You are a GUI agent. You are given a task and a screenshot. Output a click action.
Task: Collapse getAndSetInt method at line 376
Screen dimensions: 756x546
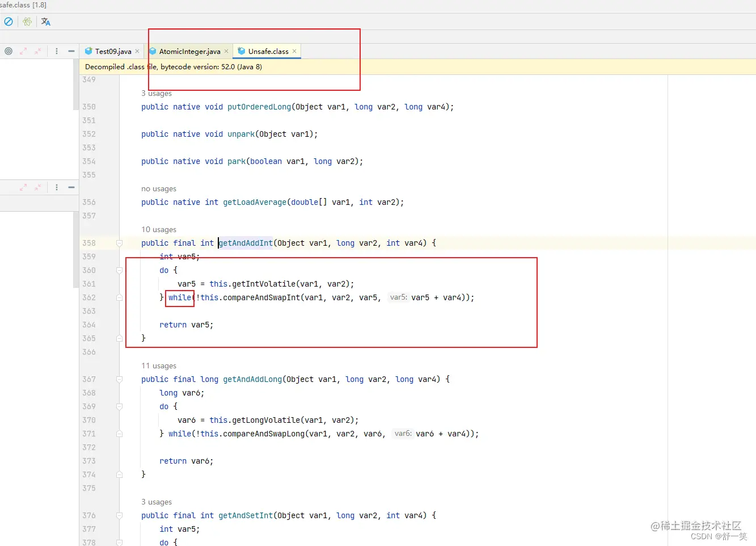point(119,515)
